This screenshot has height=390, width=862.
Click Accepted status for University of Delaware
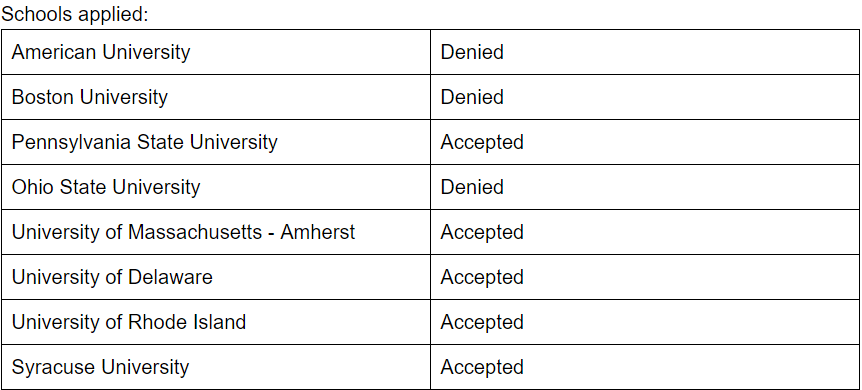(482, 278)
